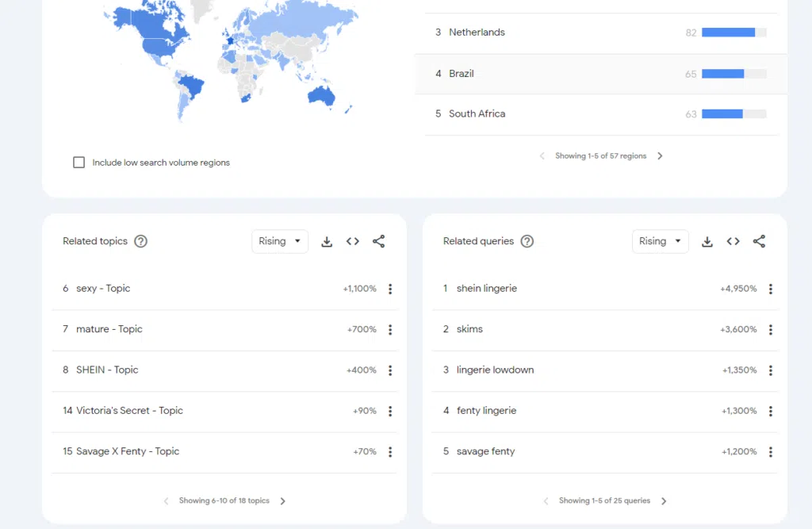Screen dimensions: 812x529
Task: Click Brazil interest bar showing 65
Action: pyautogui.click(x=733, y=74)
